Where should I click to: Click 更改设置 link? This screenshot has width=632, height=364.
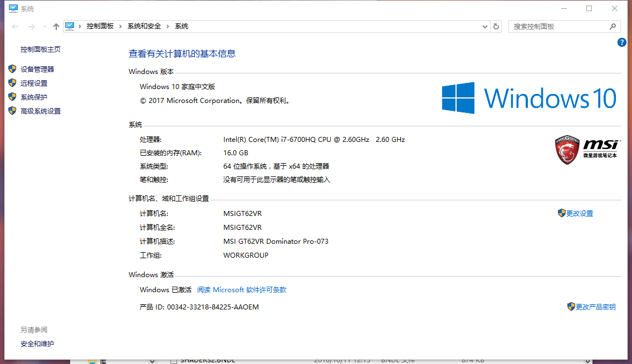(x=580, y=214)
